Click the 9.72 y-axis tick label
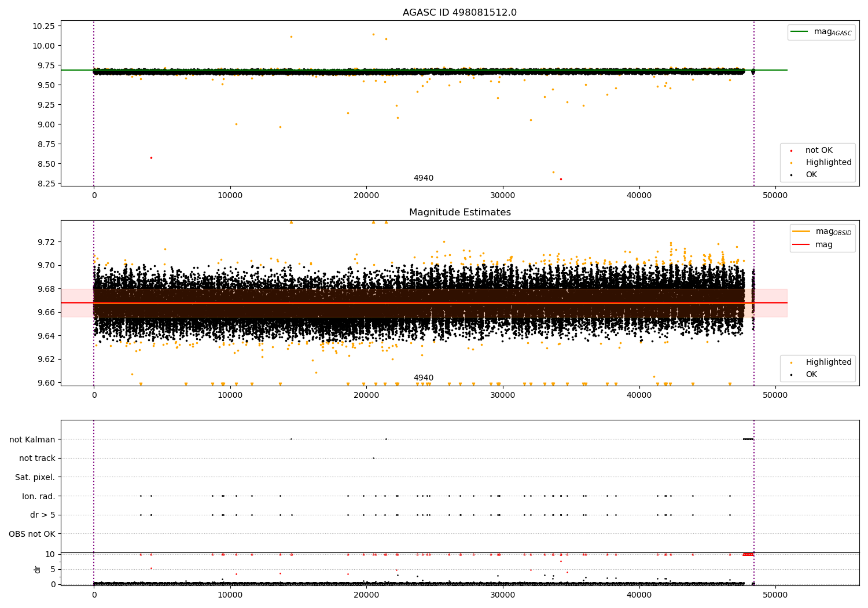The width and height of the screenshot is (868, 608). click(x=46, y=242)
